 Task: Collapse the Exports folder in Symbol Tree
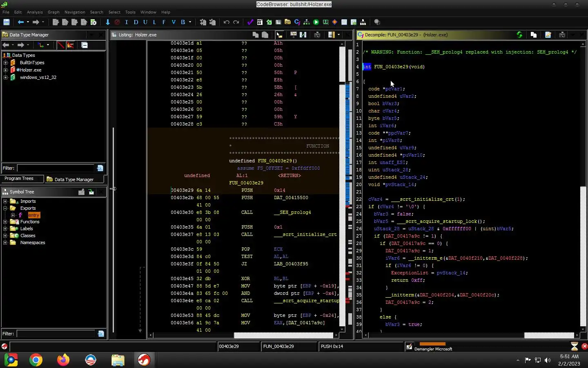click(5, 208)
